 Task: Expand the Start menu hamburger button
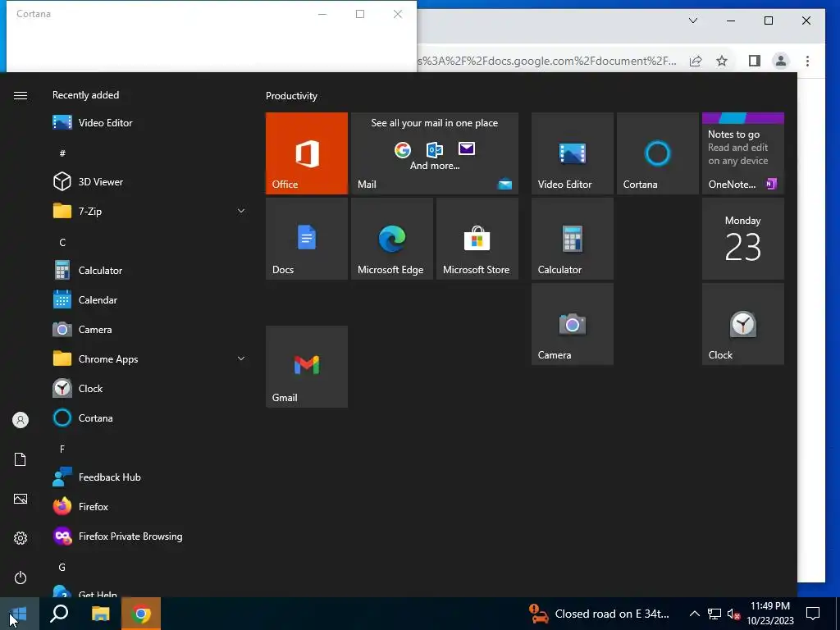(21, 95)
